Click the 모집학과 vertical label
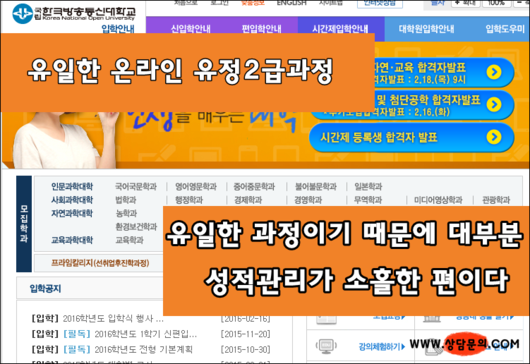Image resolution: width=530 pixels, height=364 pixels. point(24,224)
